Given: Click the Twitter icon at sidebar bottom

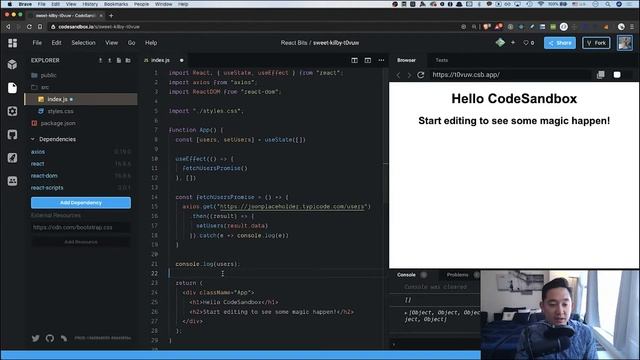Looking at the screenshot, I should pos(36,338).
